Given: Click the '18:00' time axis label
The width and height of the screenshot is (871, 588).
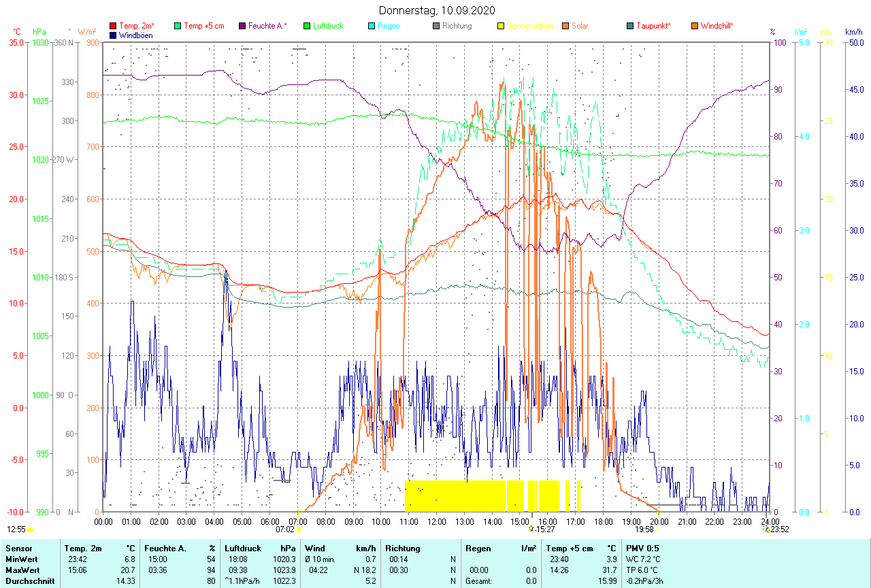Looking at the screenshot, I should coord(603,521).
